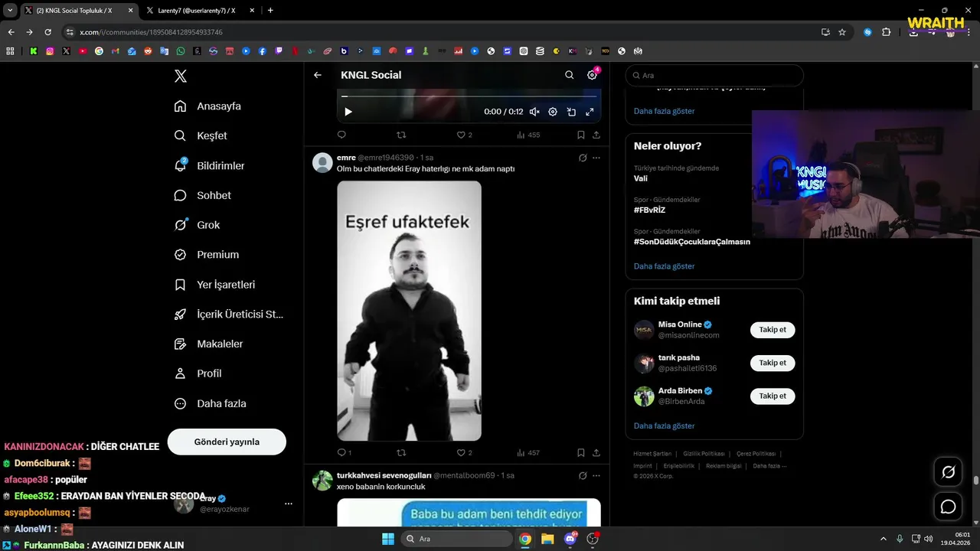Open Bildirimler notifications
Image resolution: width=980 pixels, height=551 pixels.
(x=209, y=165)
